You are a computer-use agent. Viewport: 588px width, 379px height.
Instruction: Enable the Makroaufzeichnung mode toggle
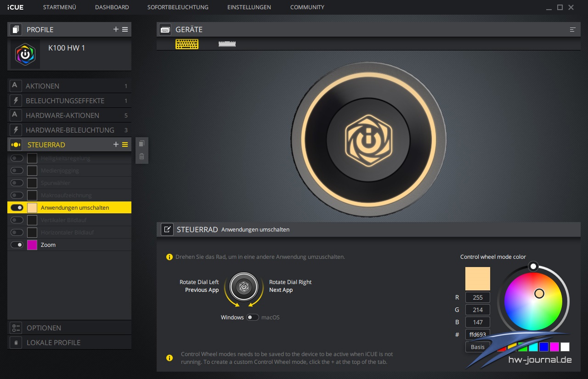coord(17,195)
